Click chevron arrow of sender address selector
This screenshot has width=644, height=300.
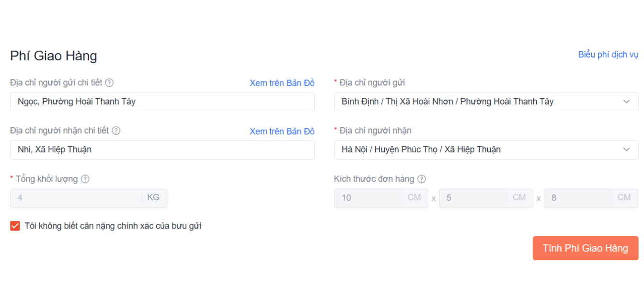626,102
